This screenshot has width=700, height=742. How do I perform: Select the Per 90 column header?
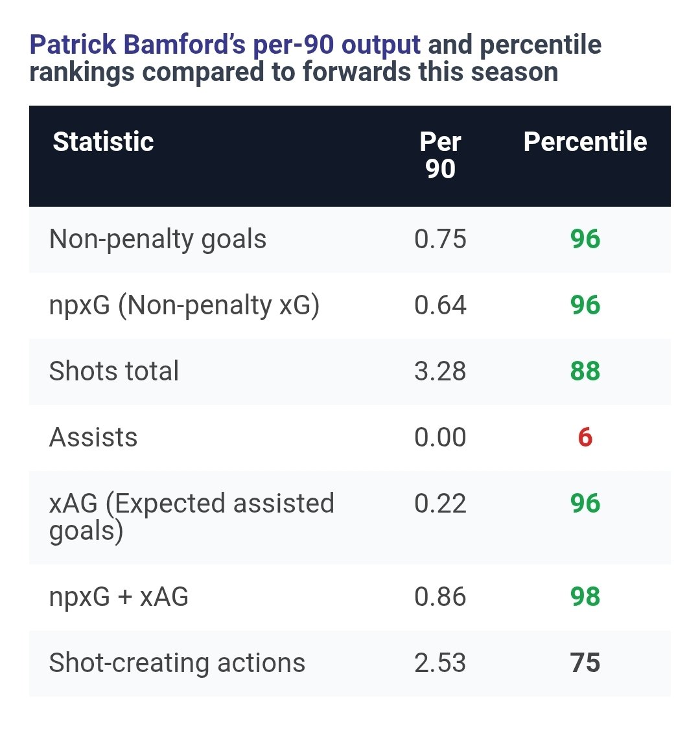(440, 156)
